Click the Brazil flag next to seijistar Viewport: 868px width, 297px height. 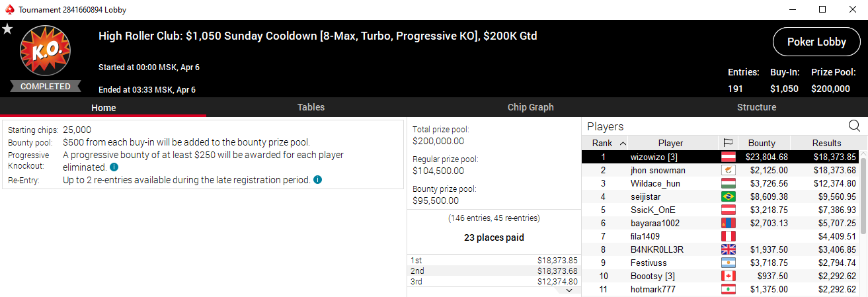coord(729,196)
